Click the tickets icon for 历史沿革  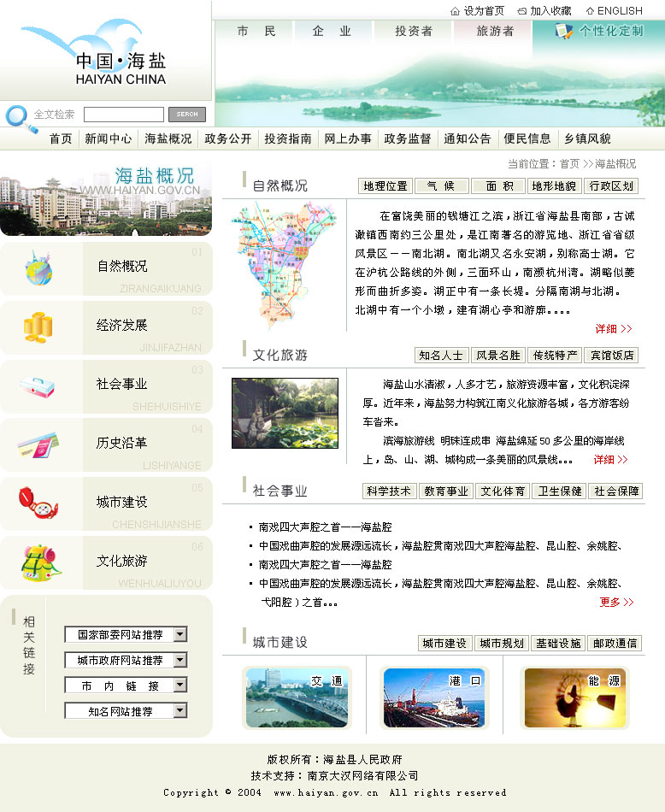pyautogui.click(x=38, y=444)
